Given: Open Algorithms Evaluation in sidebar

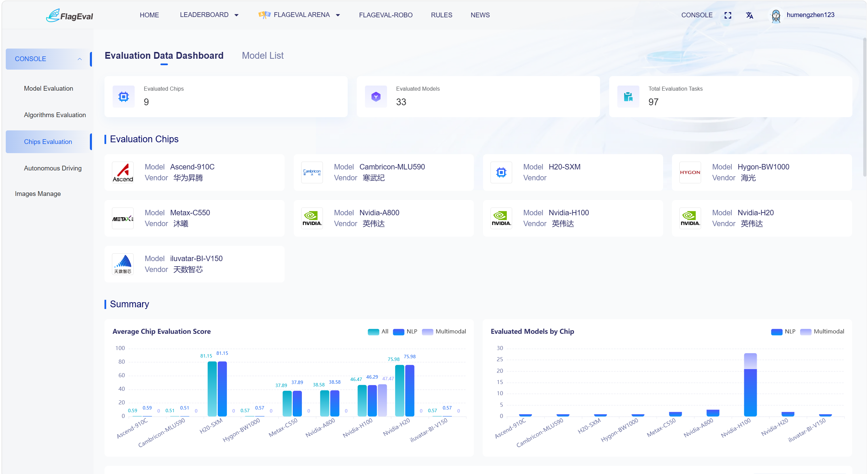Looking at the screenshot, I should (55, 115).
